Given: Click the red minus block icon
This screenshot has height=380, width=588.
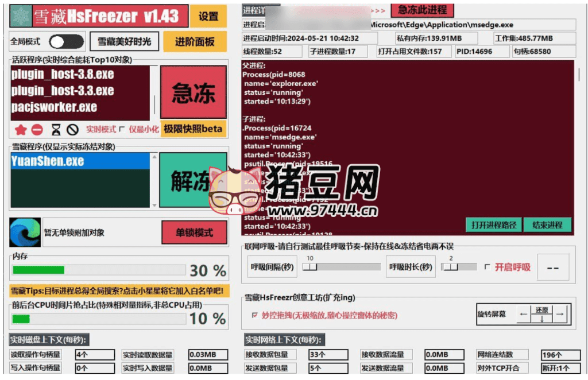Looking at the screenshot, I should click(37, 130).
